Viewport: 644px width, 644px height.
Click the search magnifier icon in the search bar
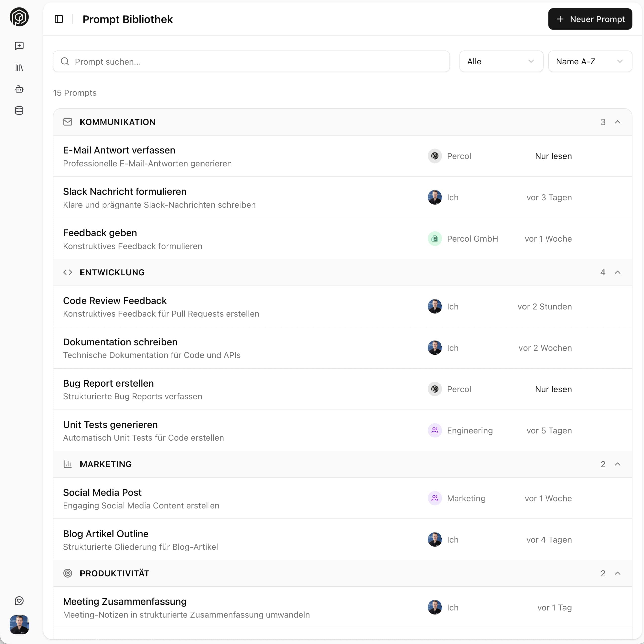click(x=65, y=61)
